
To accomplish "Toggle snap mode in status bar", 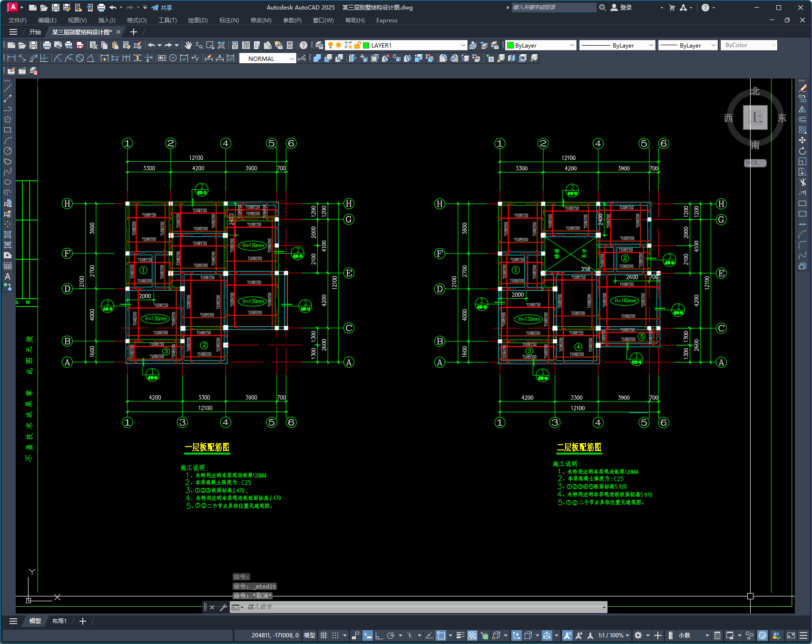I will (x=335, y=635).
